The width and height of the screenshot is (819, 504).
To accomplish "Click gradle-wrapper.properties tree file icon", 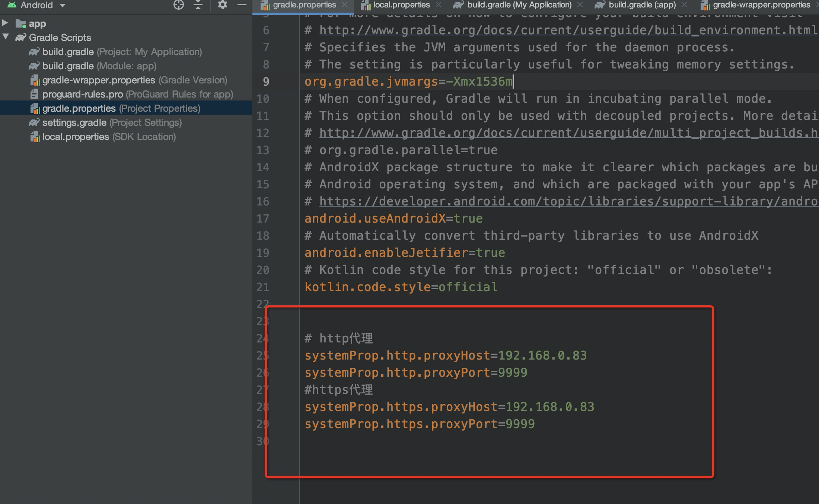I will [x=35, y=80].
